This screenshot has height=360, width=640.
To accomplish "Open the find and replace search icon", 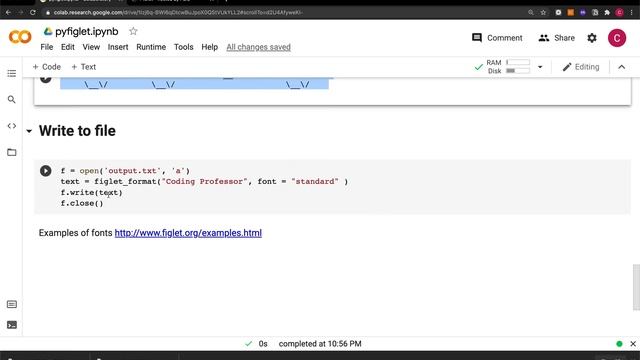I will 11,100.
